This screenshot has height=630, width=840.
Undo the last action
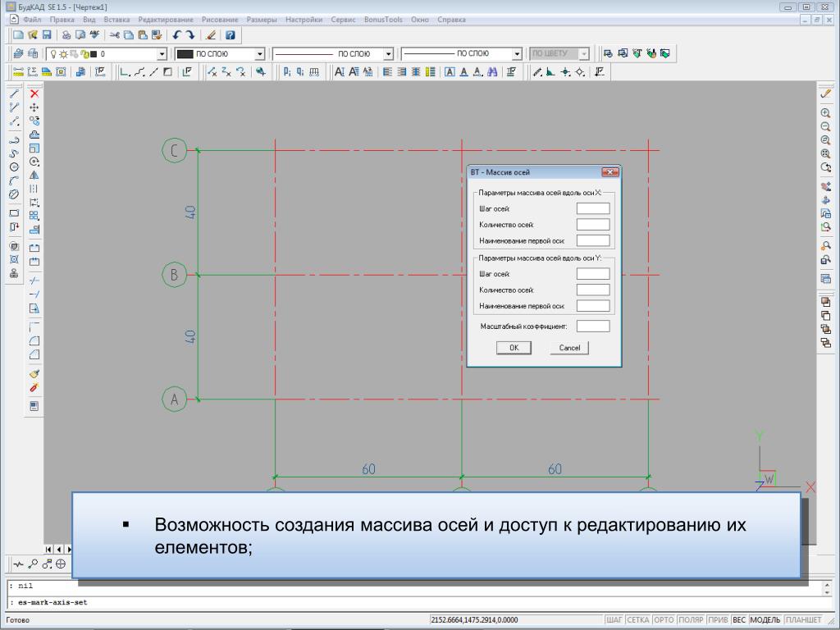click(x=177, y=34)
